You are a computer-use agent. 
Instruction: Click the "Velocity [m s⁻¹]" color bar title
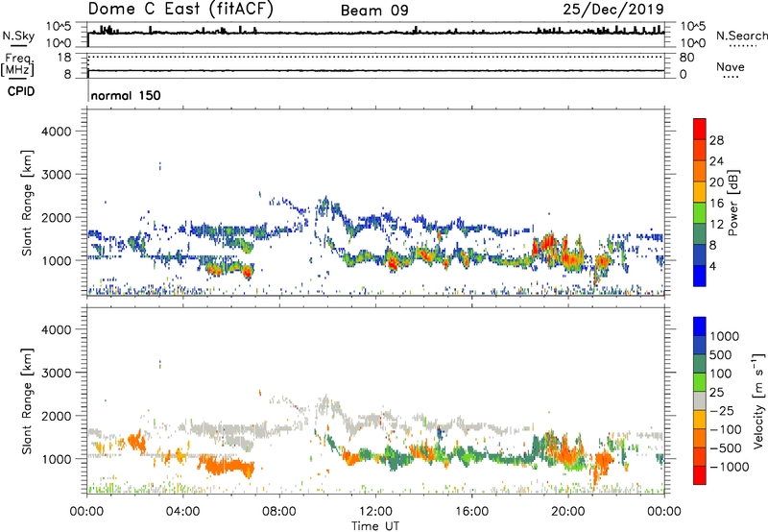click(x=758, y=400)
